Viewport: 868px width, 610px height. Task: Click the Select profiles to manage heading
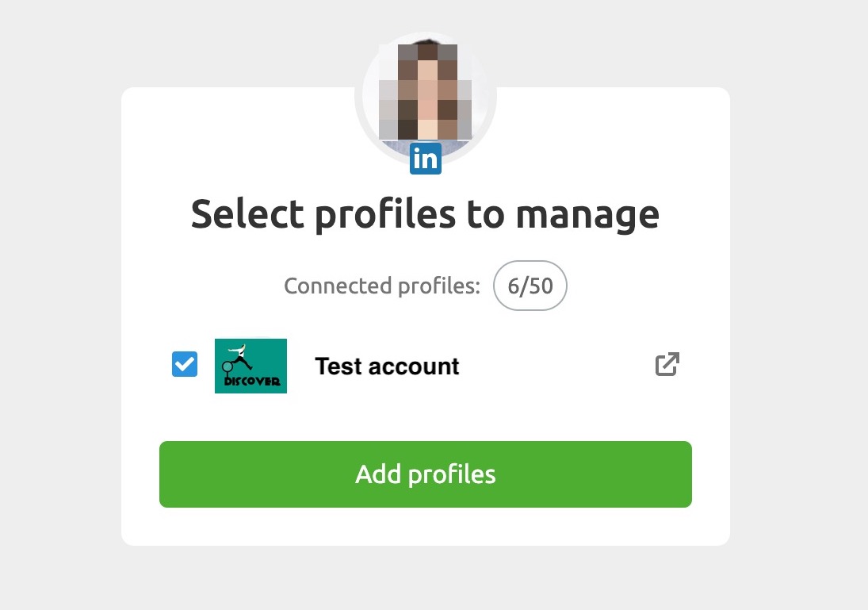(425, 214)
